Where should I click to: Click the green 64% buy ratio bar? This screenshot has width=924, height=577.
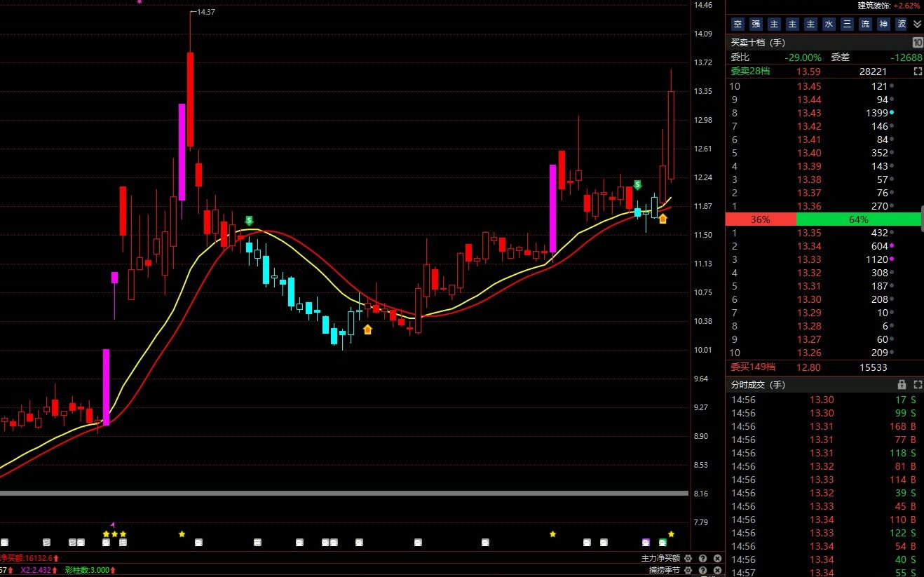click(x=860, y=219)
